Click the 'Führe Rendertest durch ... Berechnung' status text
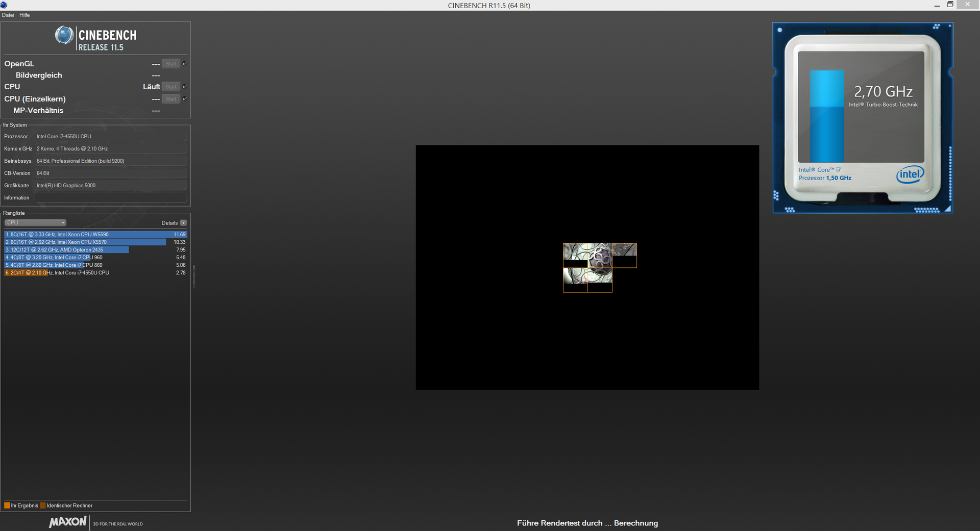 pyautogui.click(x=587, y=523)
